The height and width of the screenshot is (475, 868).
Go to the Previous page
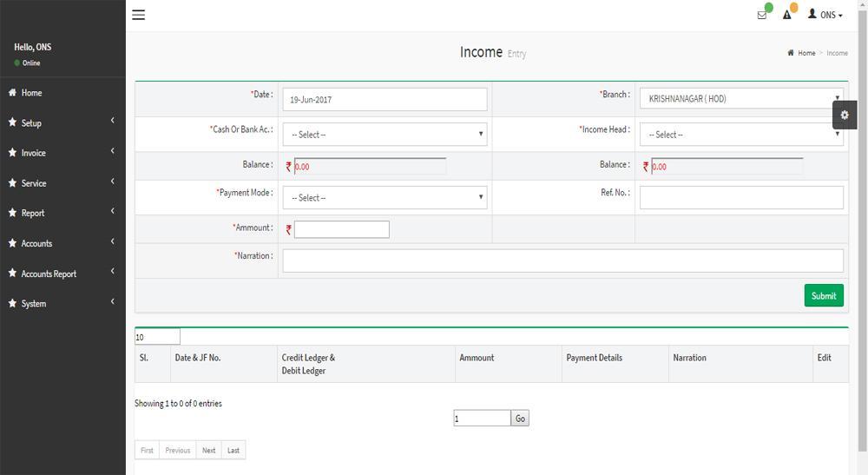(178, 450)
